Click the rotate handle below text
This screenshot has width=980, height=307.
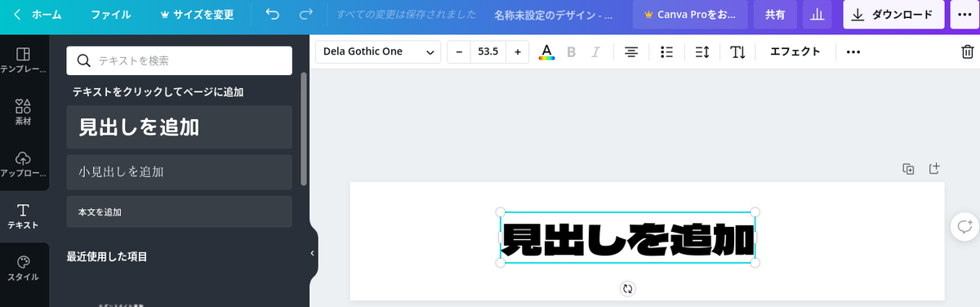[x=627, y=288]
